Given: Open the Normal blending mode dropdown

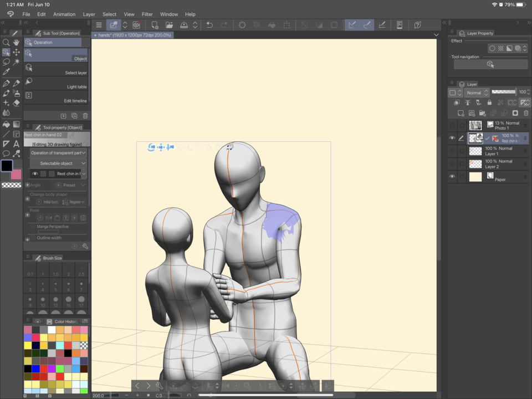Looking at the screenshot, I should [x=477, y=93].
